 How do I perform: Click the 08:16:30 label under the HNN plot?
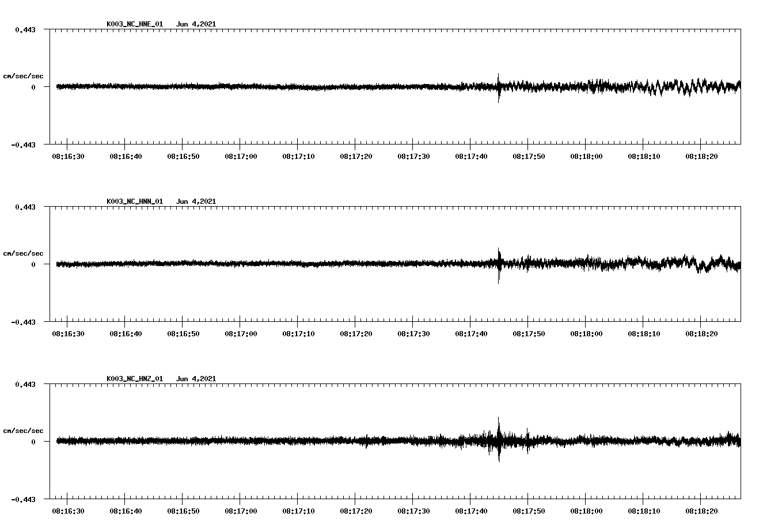pyautogui.click(x=68, y=333)
